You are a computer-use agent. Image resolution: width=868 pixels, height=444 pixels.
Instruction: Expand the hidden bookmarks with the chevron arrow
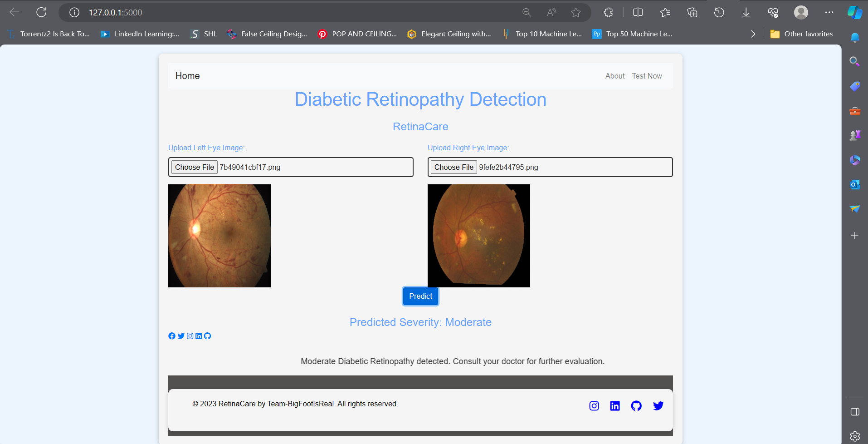752,34
